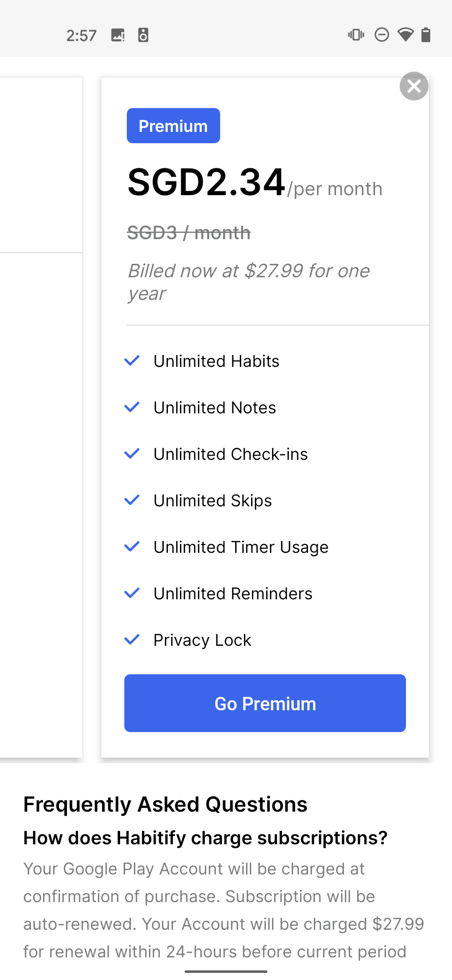Tap the battery icon in status bar
The image size is (452, 980).
426,35
